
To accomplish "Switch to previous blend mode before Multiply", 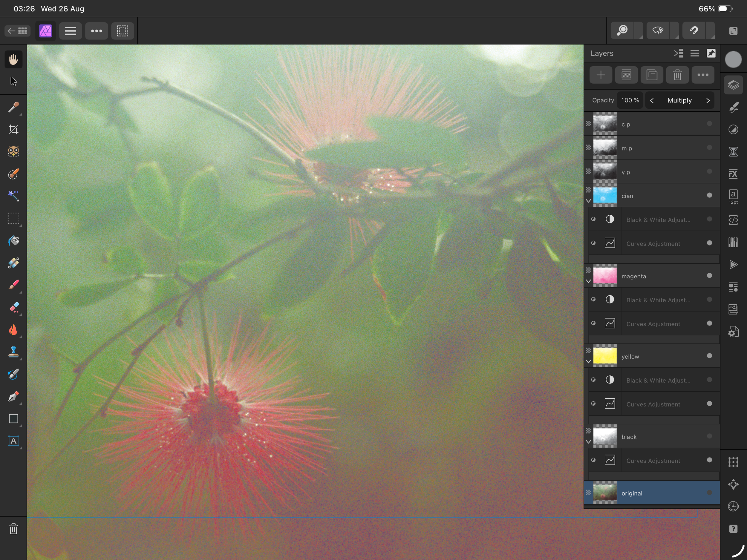I will (652, 101).
